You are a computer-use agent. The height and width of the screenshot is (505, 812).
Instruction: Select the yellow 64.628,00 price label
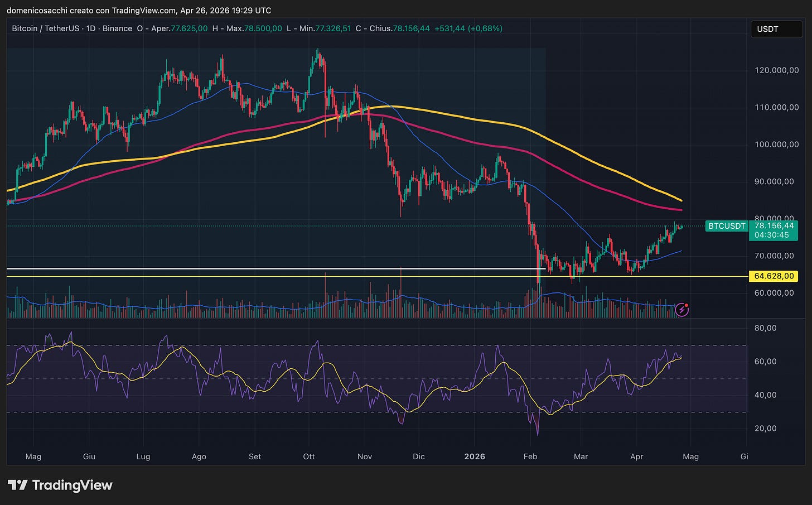[x=774, y=276]
